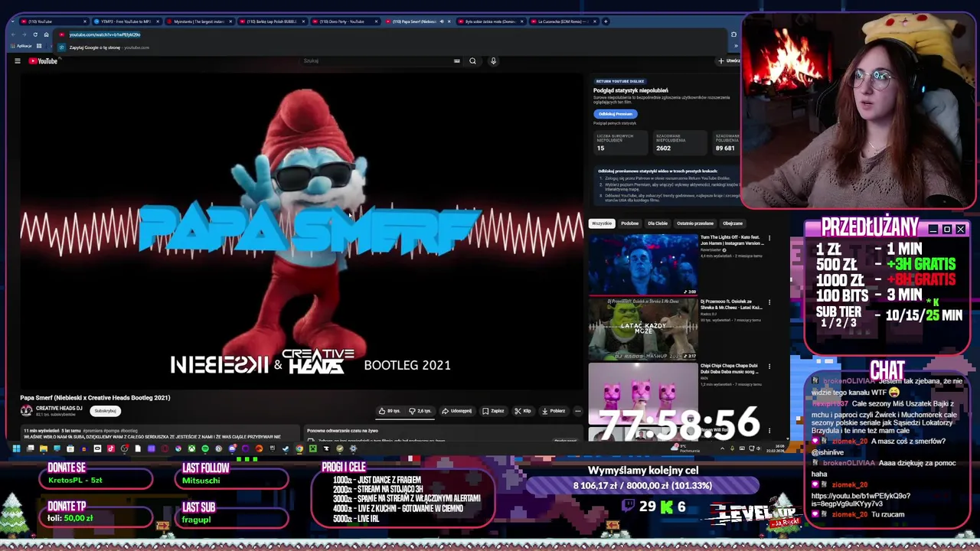Click the youtu.be link in chat
Image resolution: width=980 pixels, height=551 pixels.
pos(861,500)
